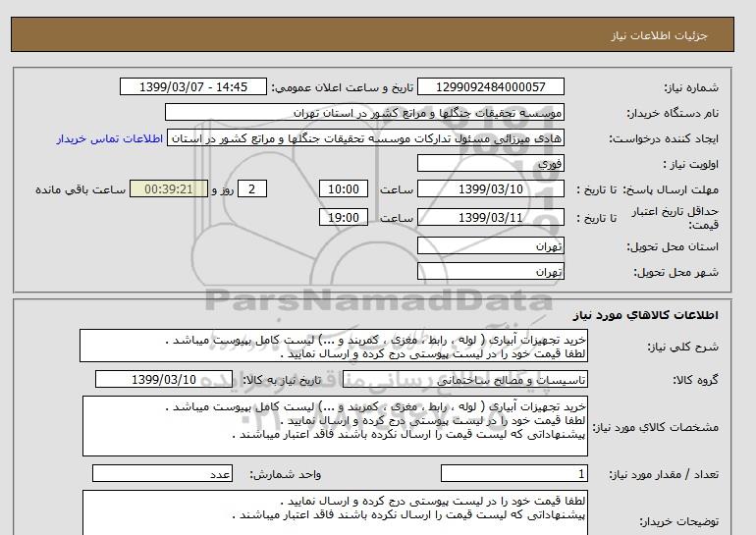Image resolution: width=756 pixels, height=535 pixels.
Task: Click the buyer organization name field
Action: pyautogui.click(x=364, y=113)
